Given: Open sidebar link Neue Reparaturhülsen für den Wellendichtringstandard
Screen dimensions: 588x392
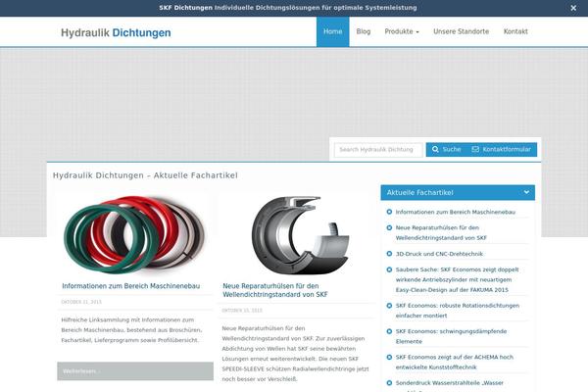Looking at the screenshot, I should [441, 232].
